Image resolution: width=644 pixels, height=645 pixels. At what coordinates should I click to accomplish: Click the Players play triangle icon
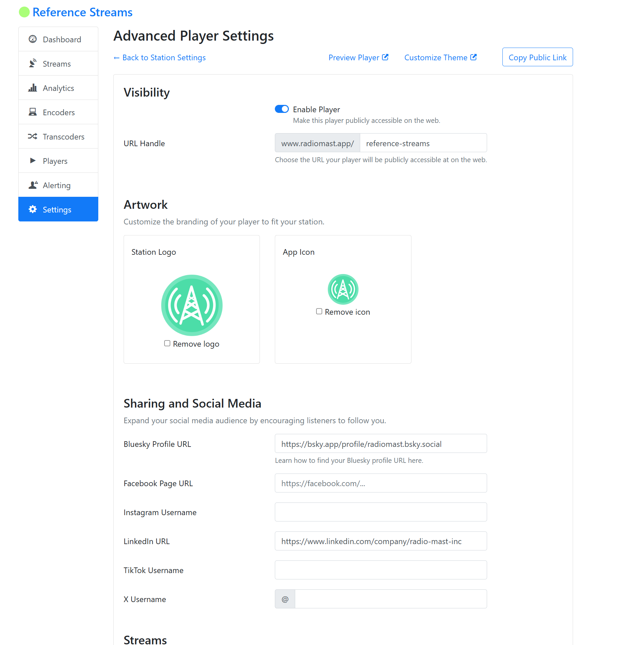point(33,161)
